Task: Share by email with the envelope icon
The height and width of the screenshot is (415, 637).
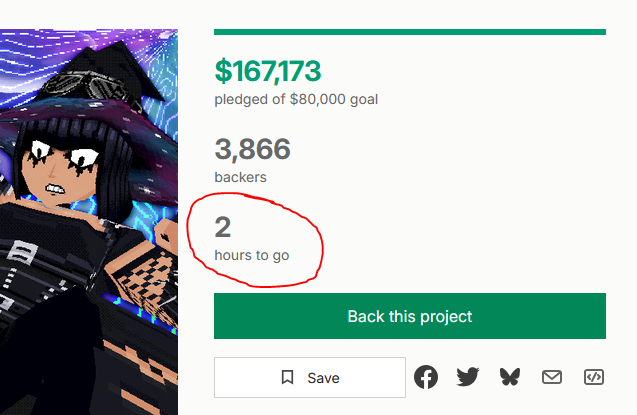Action: (552, 377)
